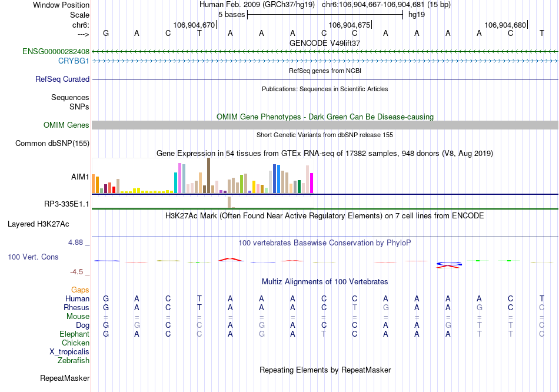Open the 100 Vert. Cons label
This screenshot has width=559, height=392.
[x=33, y=257]
